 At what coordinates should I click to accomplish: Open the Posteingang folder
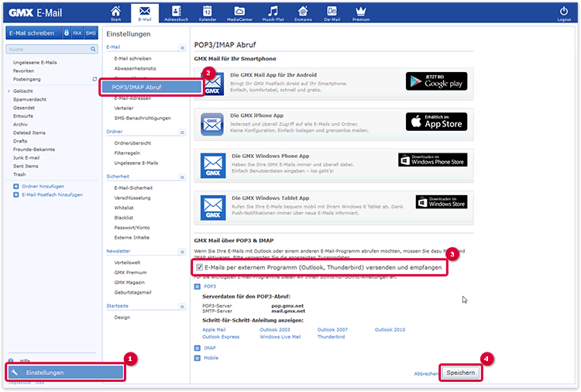coord(26,79)
